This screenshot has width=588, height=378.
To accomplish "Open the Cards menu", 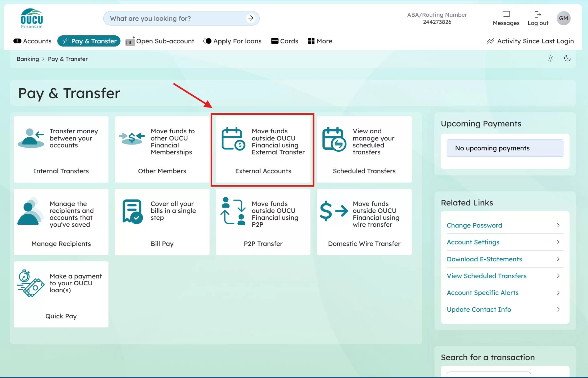I will click(x=284, y=41).
